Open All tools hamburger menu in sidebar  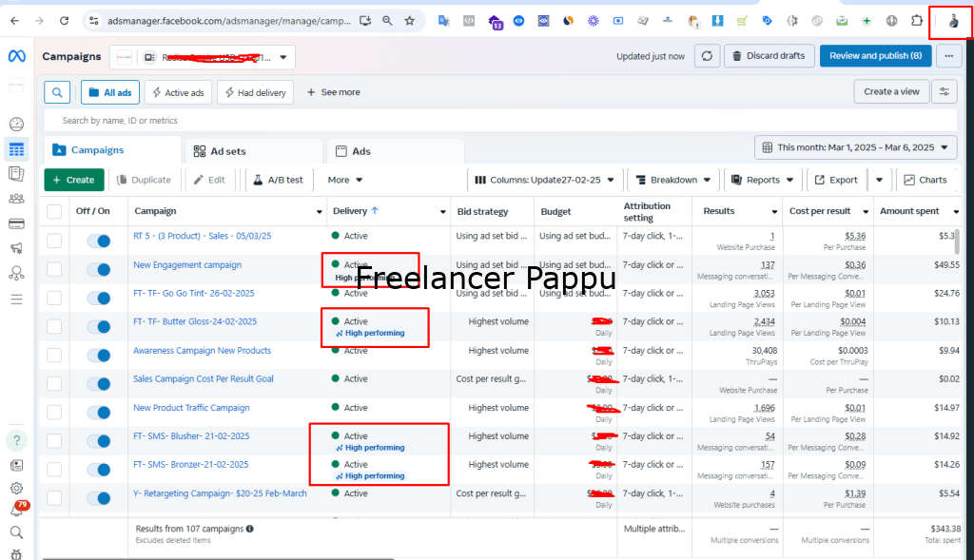pyautogui.click(x=17, y=299)
